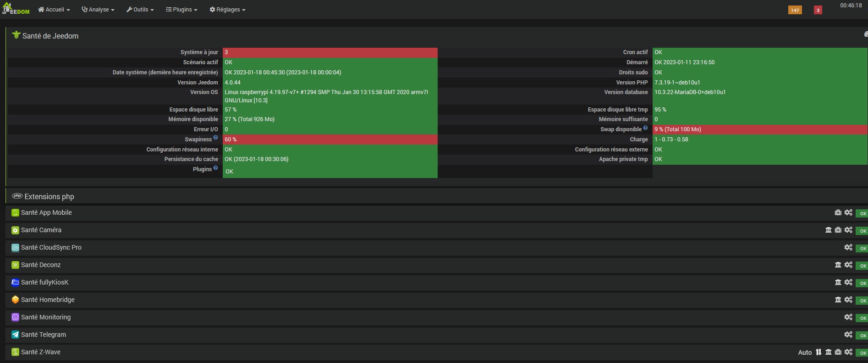Screen dimensions: 868x363
Task: Click the Santé Homebridge row title
Action: click(48, 300)
